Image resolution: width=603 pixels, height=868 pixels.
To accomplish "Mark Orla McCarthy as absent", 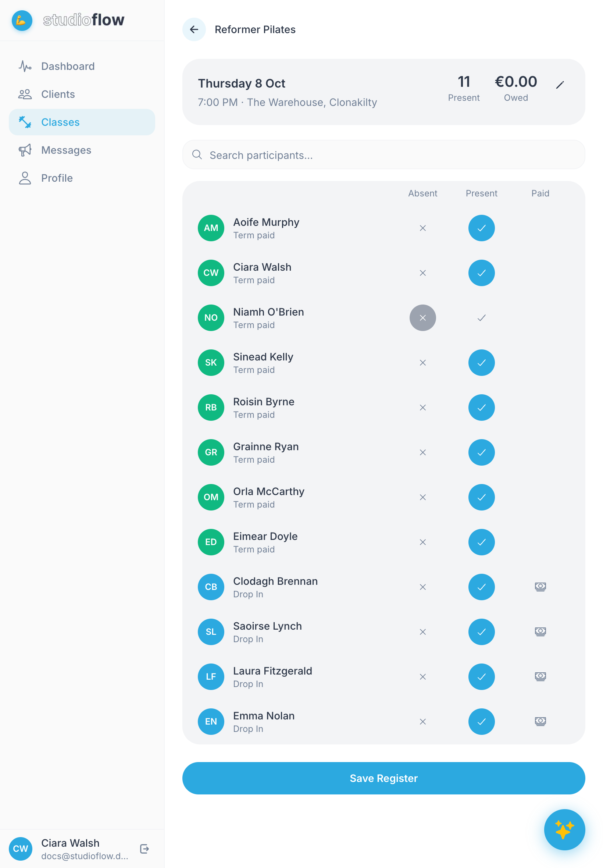I will 422,497.
